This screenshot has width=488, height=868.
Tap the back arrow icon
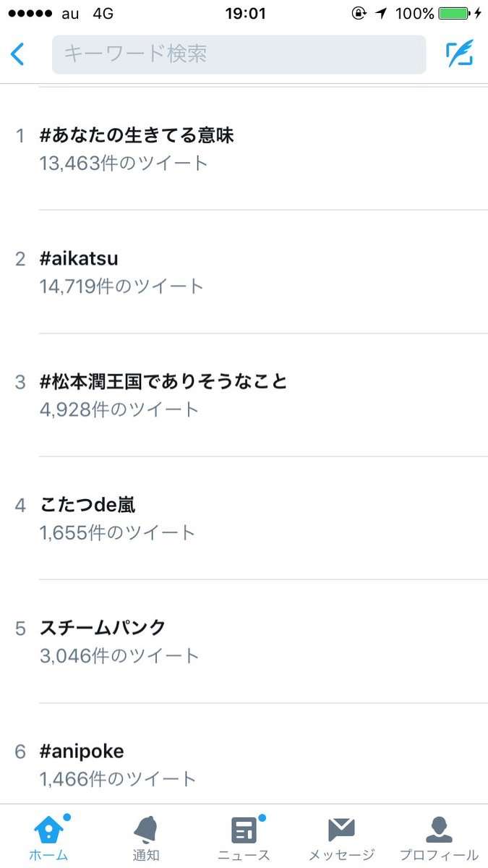17,54
